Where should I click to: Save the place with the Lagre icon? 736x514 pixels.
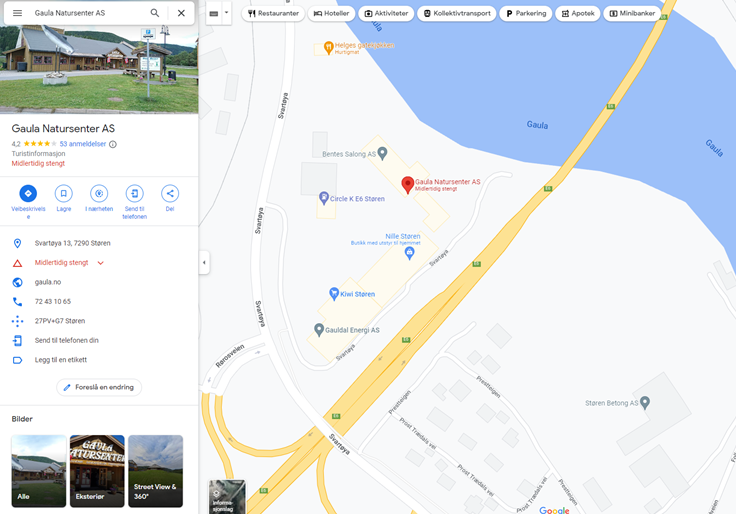click(63, 193)
